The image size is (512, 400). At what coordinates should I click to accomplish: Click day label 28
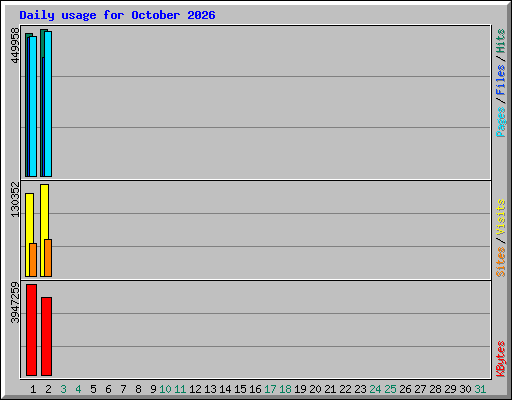435,389
